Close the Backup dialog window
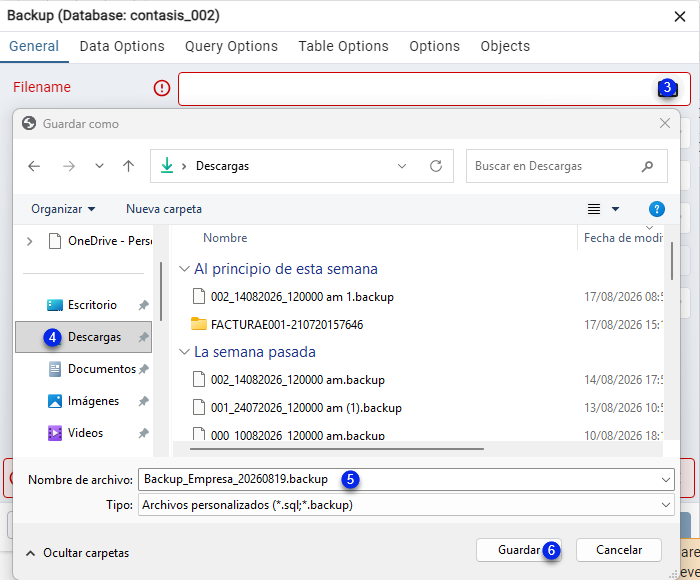The height and width of the screenshot is (580, 700). 679,17
